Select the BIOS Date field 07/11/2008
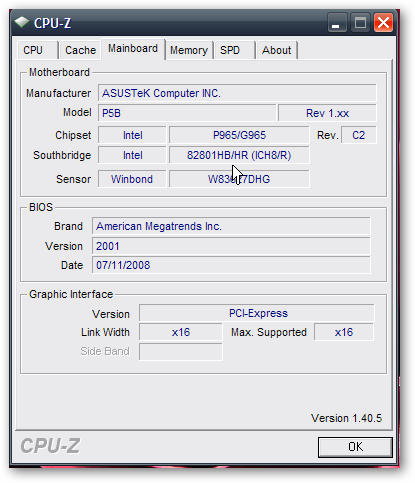The width and height of the screenshot is (415, 483). (x=231, y=265)
